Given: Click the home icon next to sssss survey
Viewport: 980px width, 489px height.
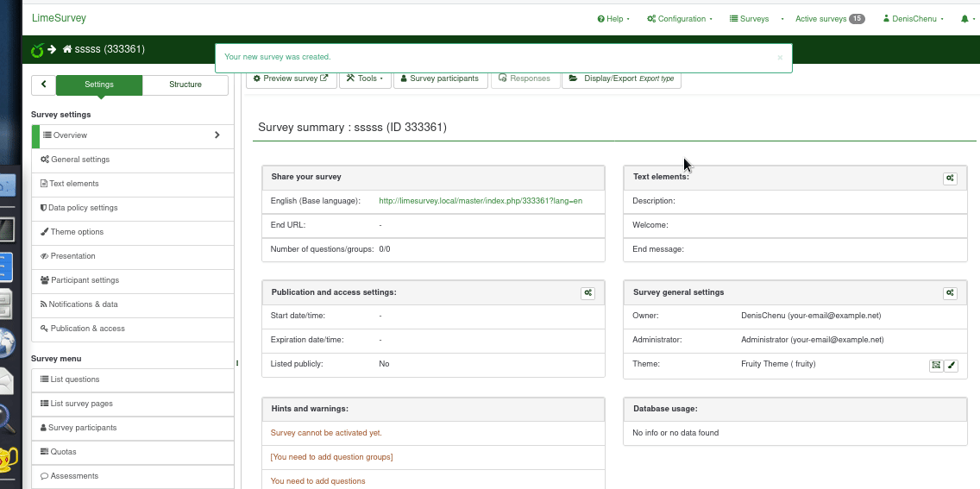Looking at the screenshot, I should pos(67,50).
